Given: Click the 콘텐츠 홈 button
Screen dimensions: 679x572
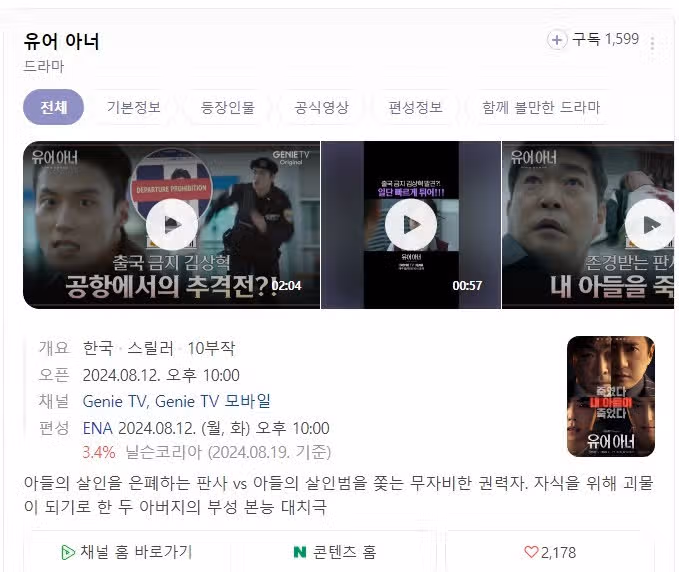Looking at the screenshot, I should 334,552.
